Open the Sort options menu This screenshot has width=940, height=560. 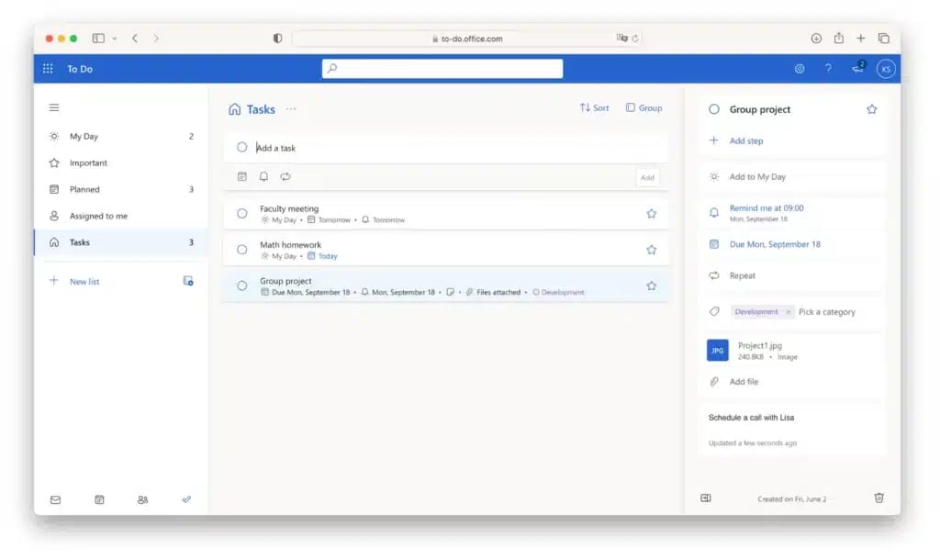(x=594, y=108)
